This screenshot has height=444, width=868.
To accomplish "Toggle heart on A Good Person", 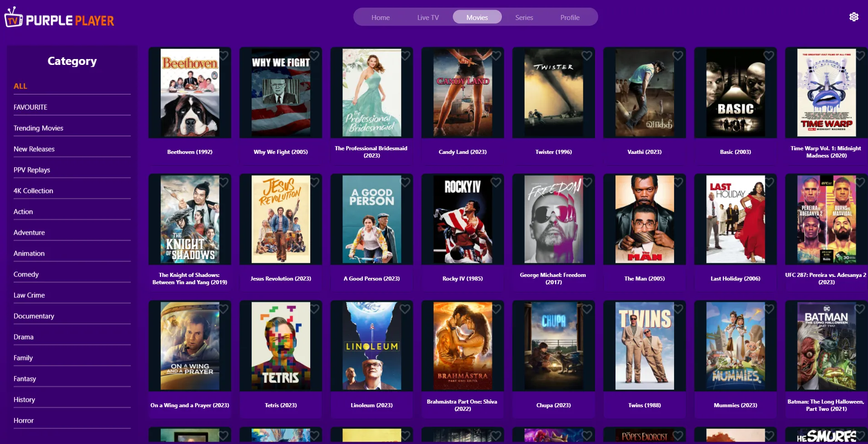I will pos(405,182).
